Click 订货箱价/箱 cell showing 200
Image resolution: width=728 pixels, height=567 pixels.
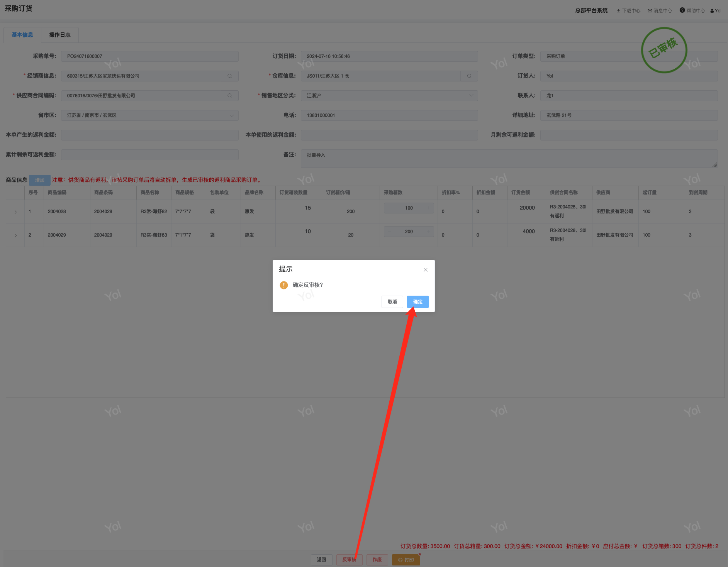tap(351, 212)
